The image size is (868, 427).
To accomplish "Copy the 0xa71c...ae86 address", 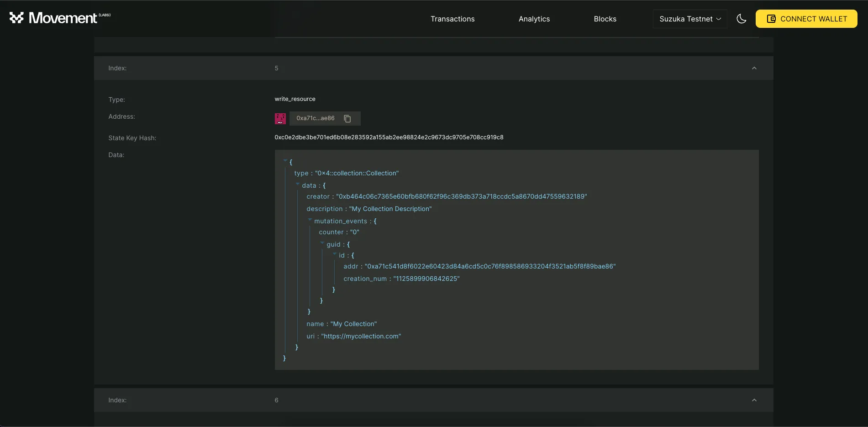I will (x=347, y=118).
